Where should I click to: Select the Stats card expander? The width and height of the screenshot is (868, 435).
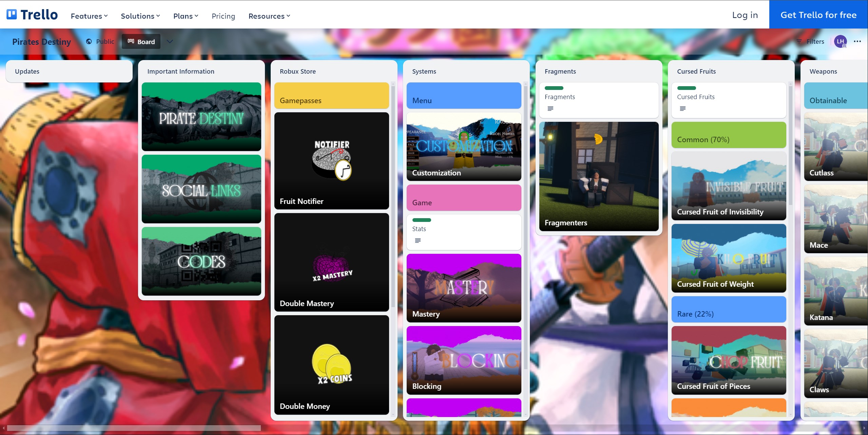pos(418,240)
